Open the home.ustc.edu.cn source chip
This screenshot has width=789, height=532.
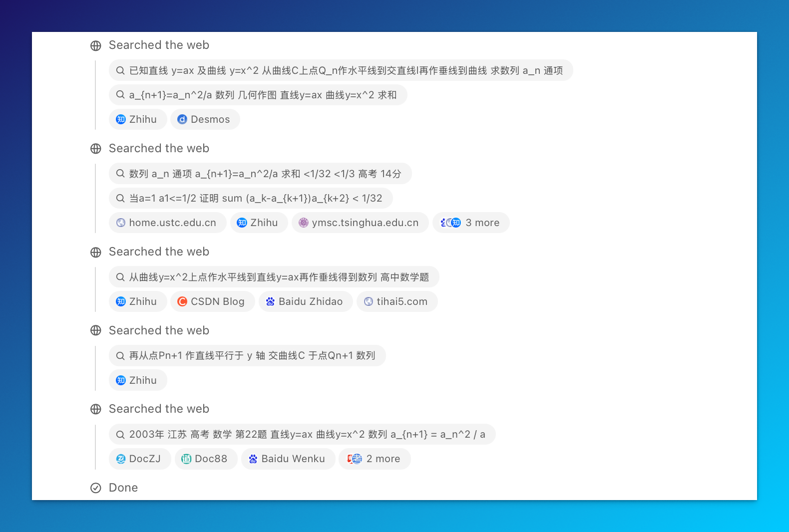tap(167, 223)
